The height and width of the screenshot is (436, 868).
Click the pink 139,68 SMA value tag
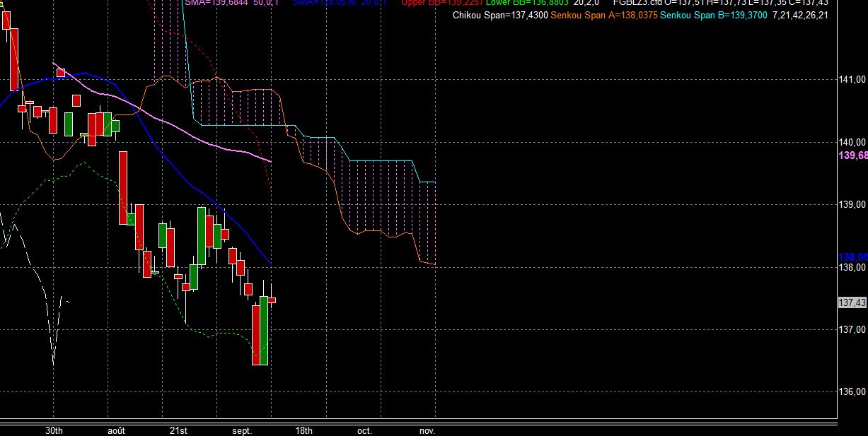(853, 155)
